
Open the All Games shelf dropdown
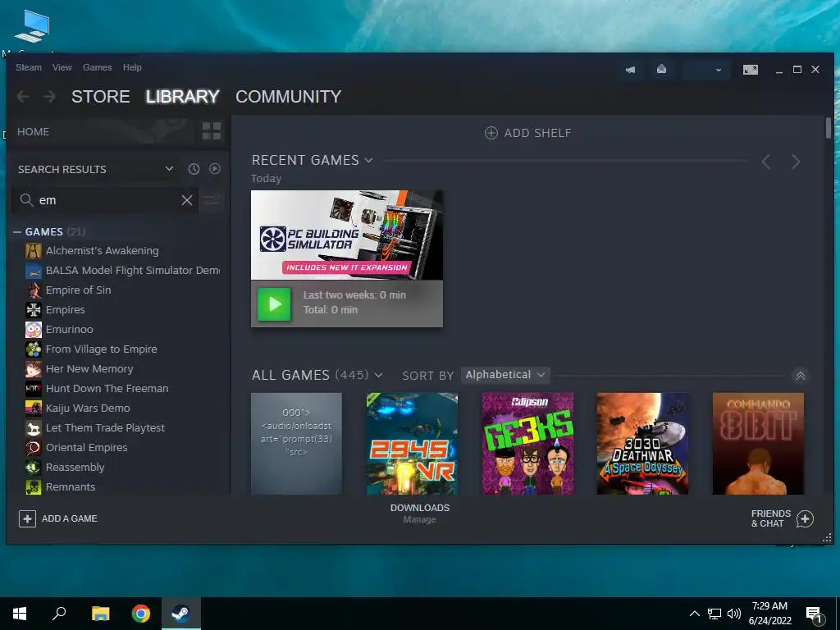click(x=379, y=375)
